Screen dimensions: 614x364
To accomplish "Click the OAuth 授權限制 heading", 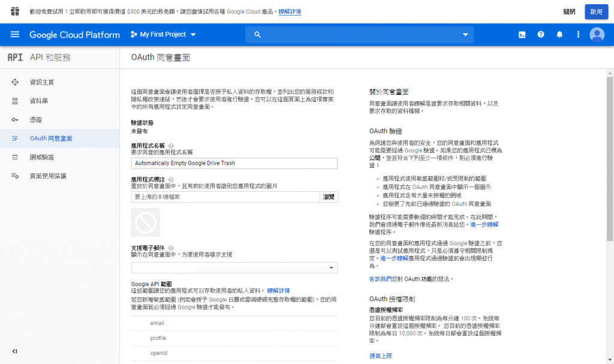I will (392, 299).
